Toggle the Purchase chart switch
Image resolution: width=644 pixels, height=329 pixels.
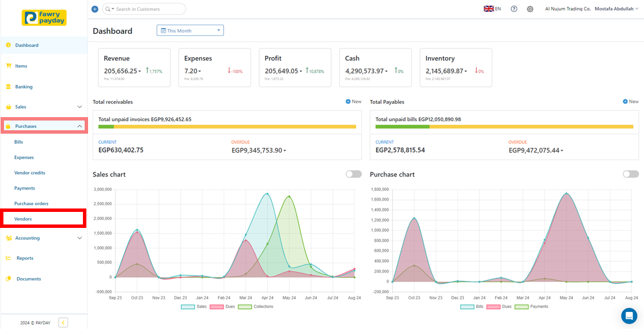pos(630,174)
